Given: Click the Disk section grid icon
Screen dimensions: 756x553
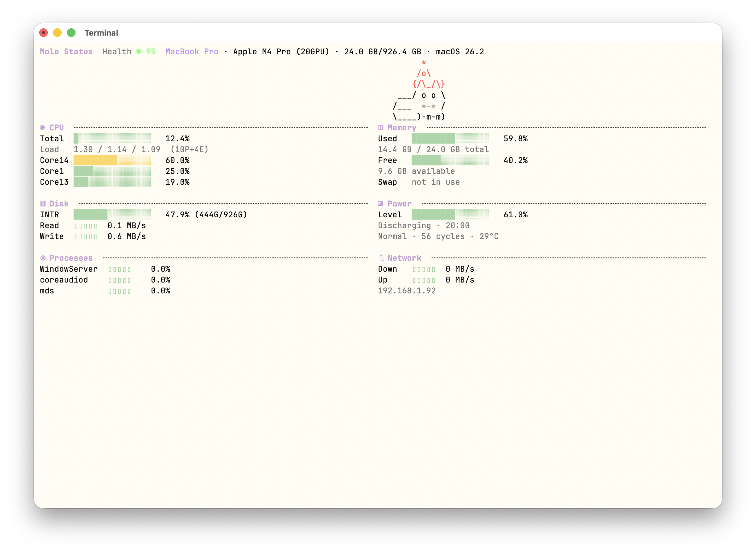Looking at the screenshot, I should [x=43, y=203].
